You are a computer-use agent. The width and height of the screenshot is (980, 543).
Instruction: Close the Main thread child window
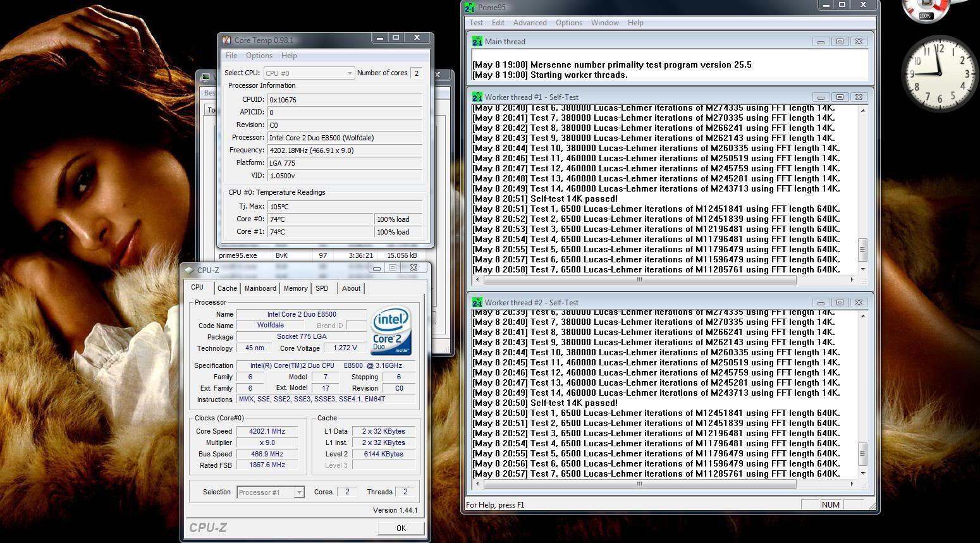pyautogui.click(x=859, y=42)
